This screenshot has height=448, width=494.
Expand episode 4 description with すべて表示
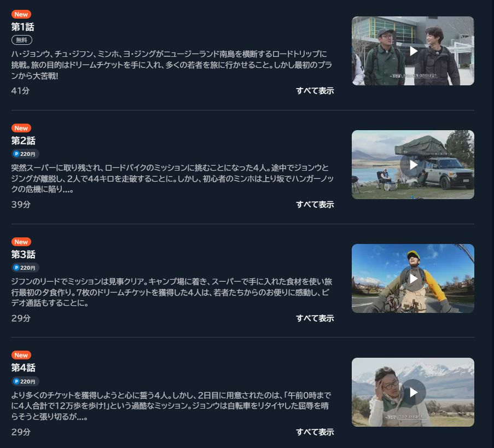[x=315, y=432]
